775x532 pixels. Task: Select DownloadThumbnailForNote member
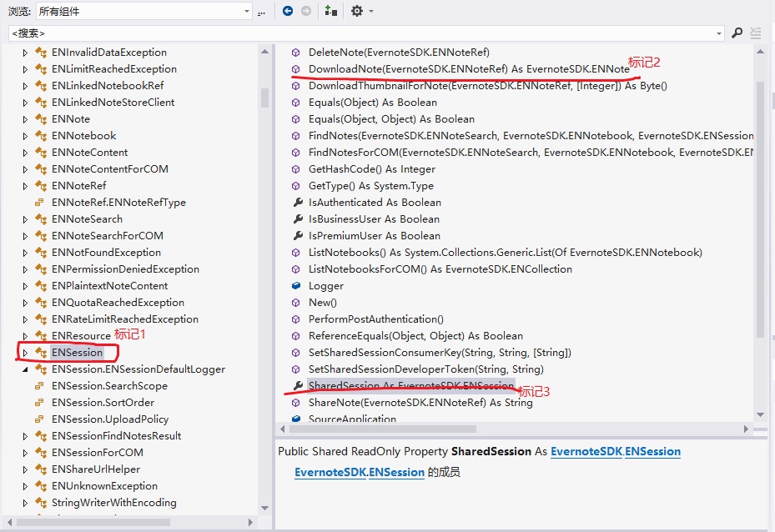488,86
